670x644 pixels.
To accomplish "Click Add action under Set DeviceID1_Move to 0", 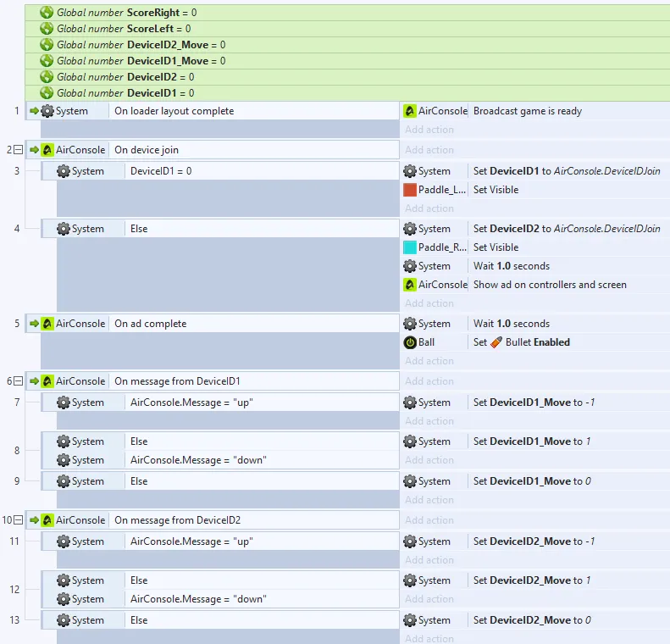I will click(429, 500).
